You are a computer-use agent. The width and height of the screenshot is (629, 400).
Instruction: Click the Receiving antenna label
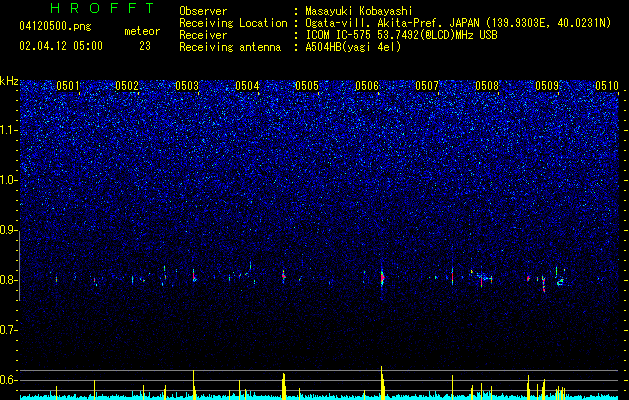[x=230, y=47]
